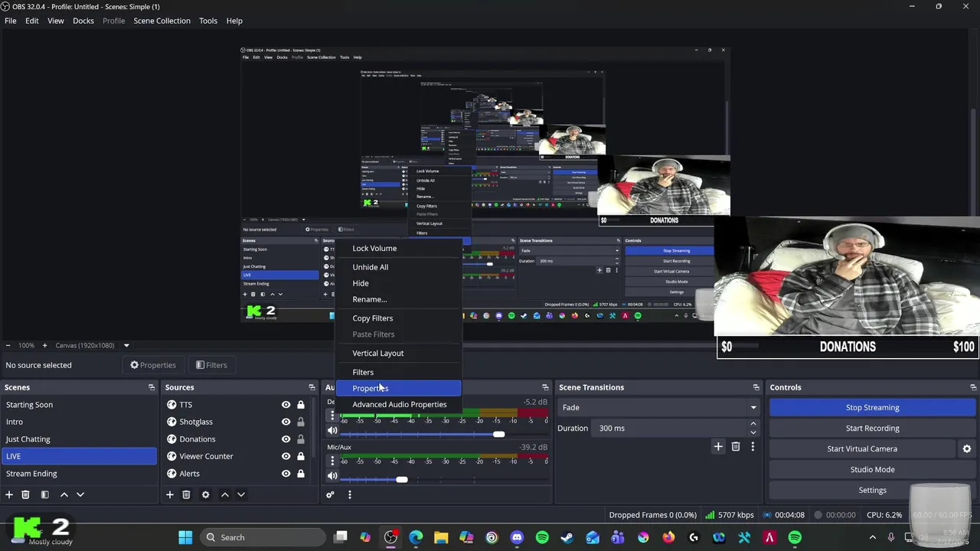Zoom out the preview with the minus icon
Viewport: 980px width, 551px height.
tap(8, 345)
